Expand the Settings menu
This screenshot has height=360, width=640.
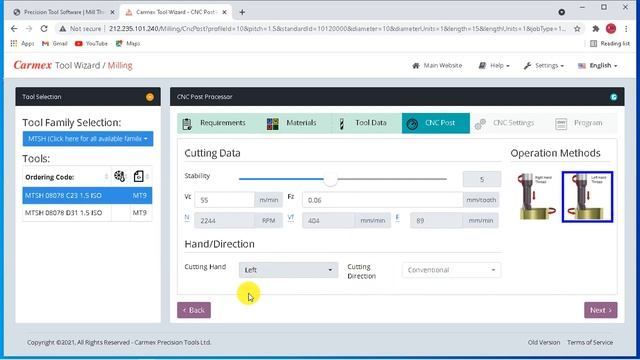pos(544,65)
